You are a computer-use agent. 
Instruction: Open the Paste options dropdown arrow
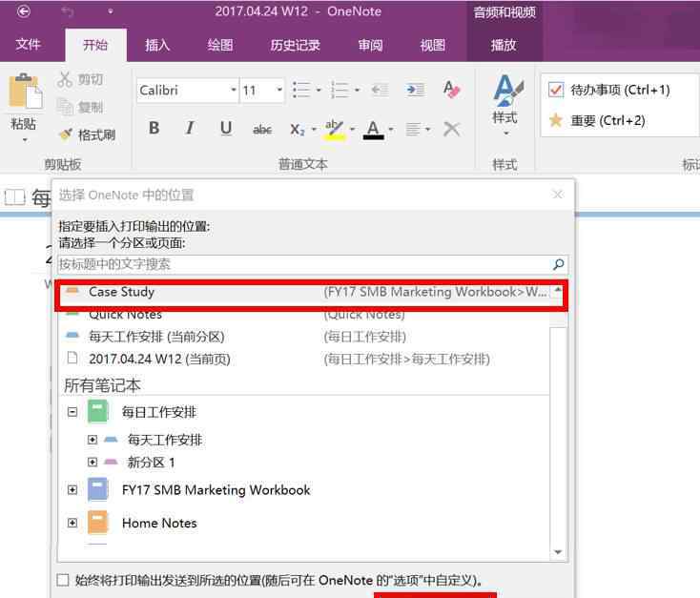25,140
